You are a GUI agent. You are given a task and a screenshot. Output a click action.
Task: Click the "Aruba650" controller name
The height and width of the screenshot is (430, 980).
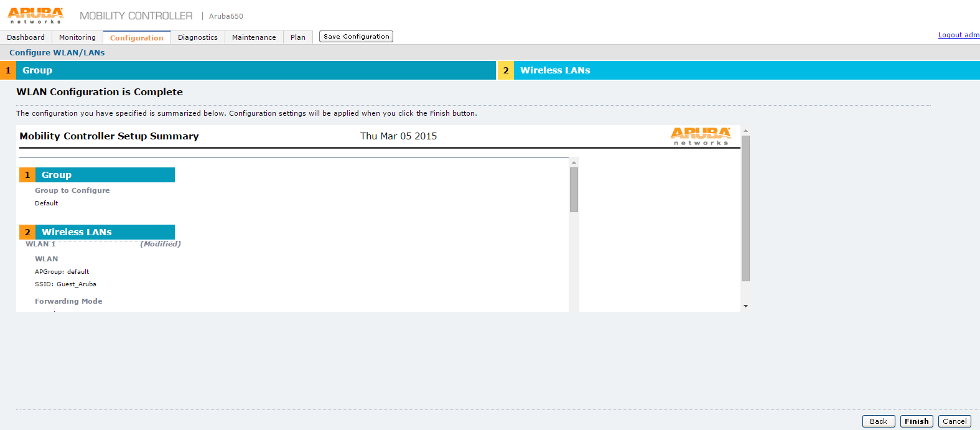coord(226,16)
